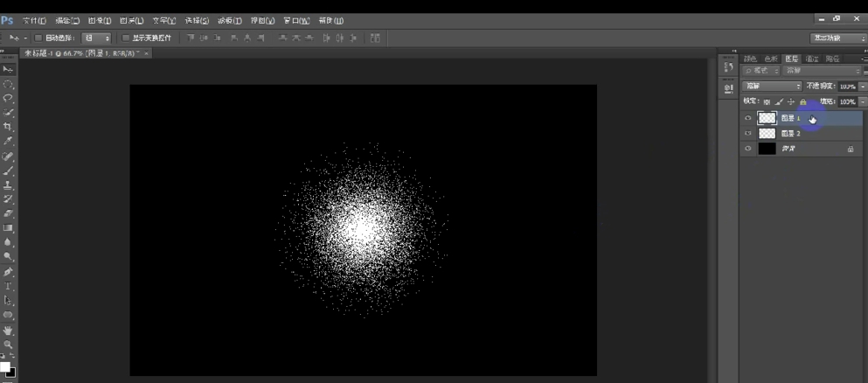
Task: Select the Zoom tool
Action: (8, 345)
